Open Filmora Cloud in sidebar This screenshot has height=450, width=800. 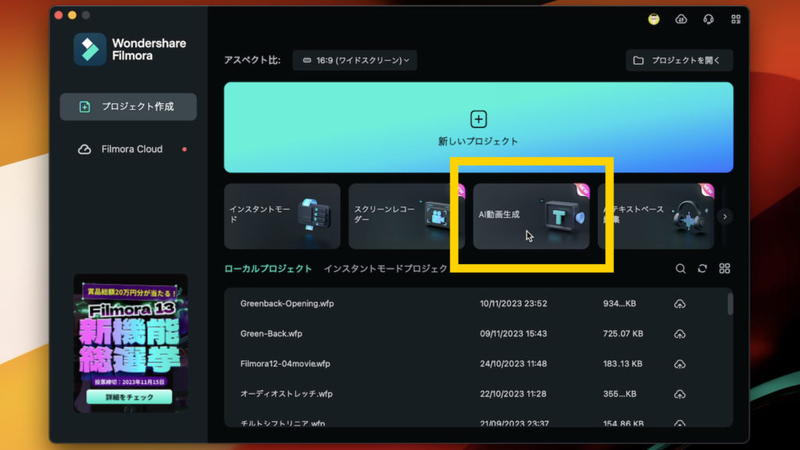coord(128,149)
